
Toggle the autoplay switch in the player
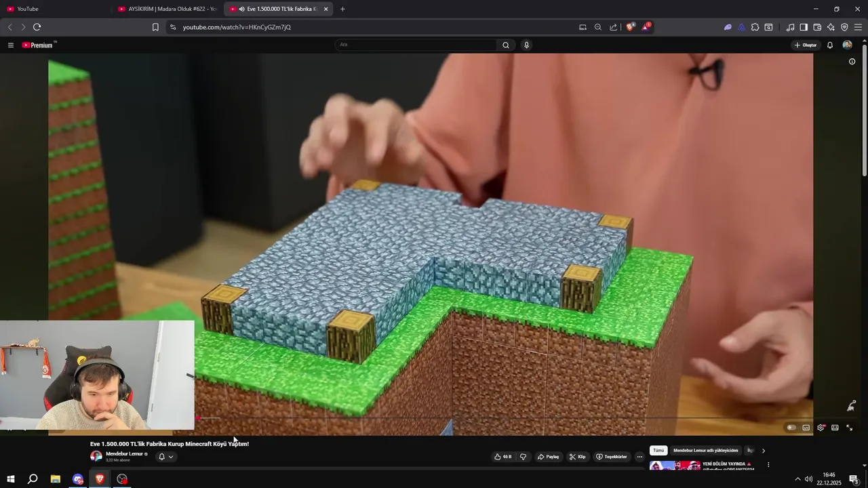click(x=791, y=428)
